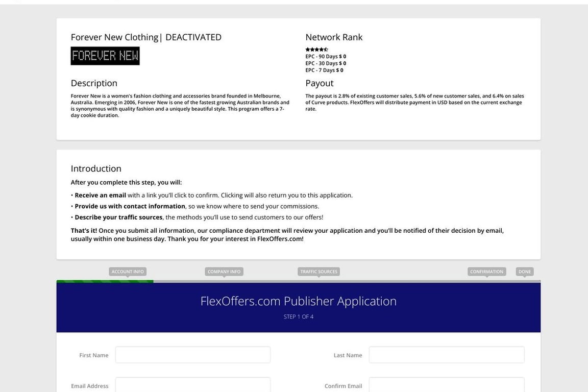Screen dimensions: 588x392
Task: Click the Forever New Clothing DEACTIVATED title
Action: (x=146, y=37)
